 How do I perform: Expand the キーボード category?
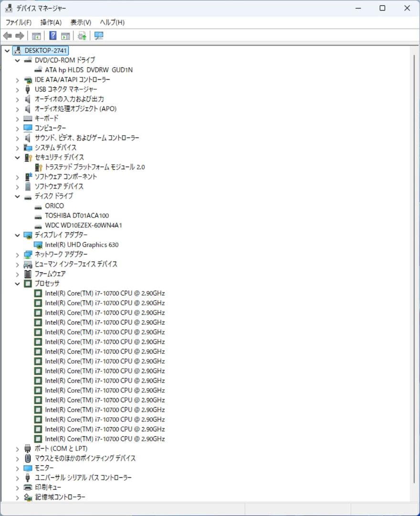pyautogui.click(x=18, y=118)
